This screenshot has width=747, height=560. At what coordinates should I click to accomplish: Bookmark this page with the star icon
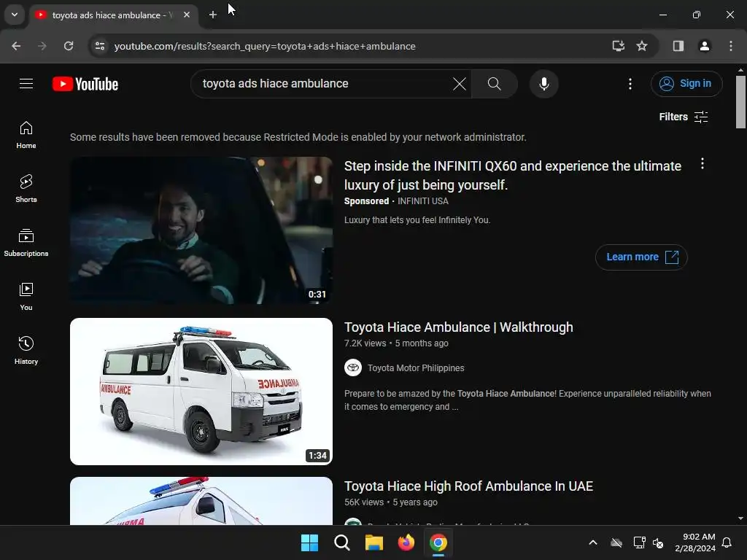[x=642, y=46]
